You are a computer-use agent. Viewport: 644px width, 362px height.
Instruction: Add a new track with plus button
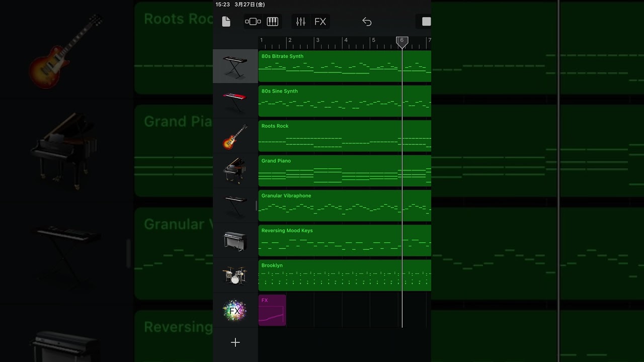(235, 342)
